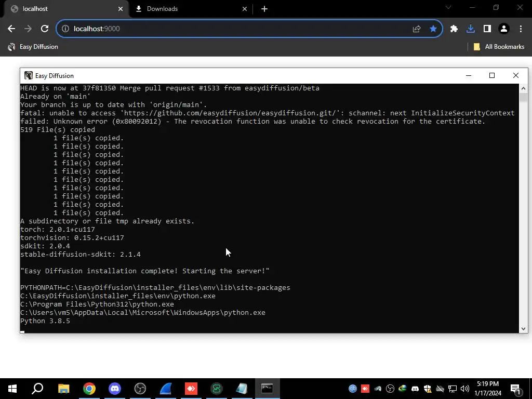Viewport: 532px width, 399px height.
Task: Minimize the Easy Diffusion console window
Action: [469, 75]
